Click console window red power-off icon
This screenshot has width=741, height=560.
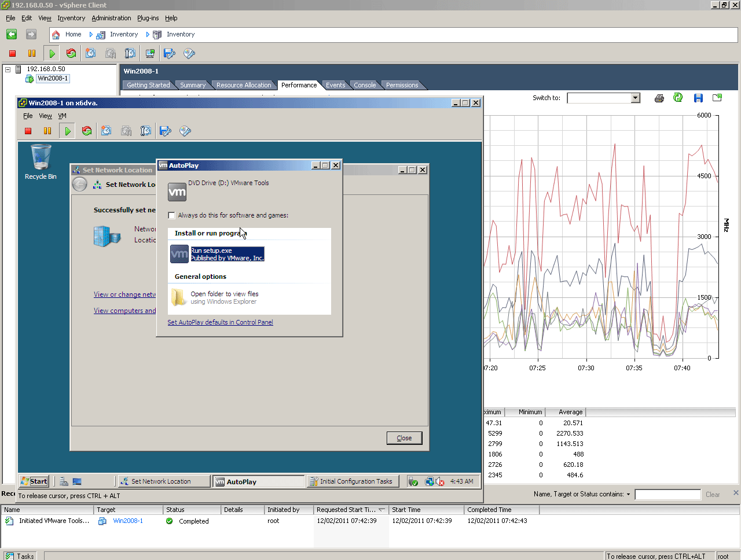(28, 131)
